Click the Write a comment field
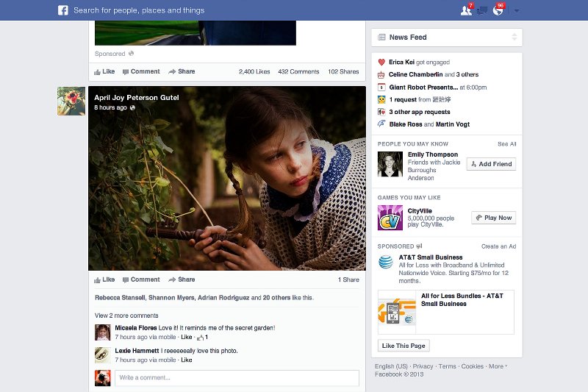The image size is (588, 392). tap(237, 378)
